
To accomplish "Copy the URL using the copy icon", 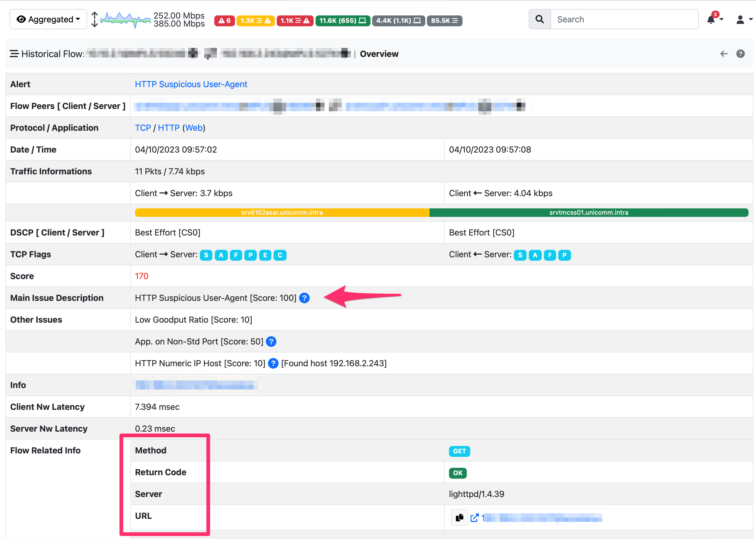I will pyautogui.click(x=459, y=517).
